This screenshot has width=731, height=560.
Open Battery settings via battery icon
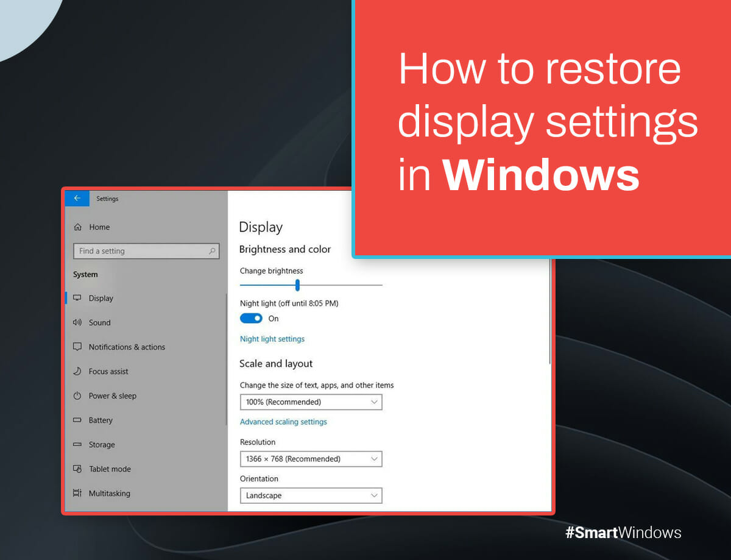tap(78, 420)
